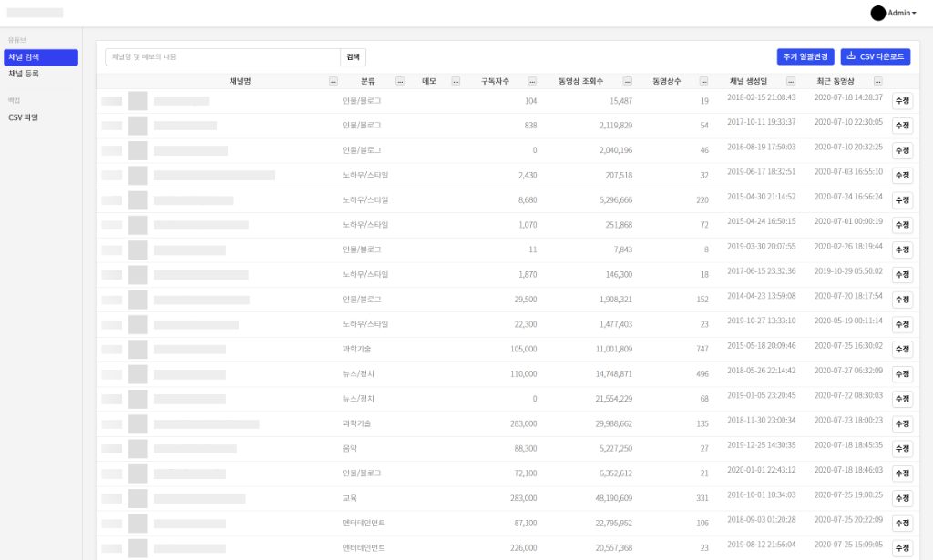The width and height of the screenshot is (933, 560).
Task: Click the thumbnail of the first channel row
Action: click(x=138, y=101)
